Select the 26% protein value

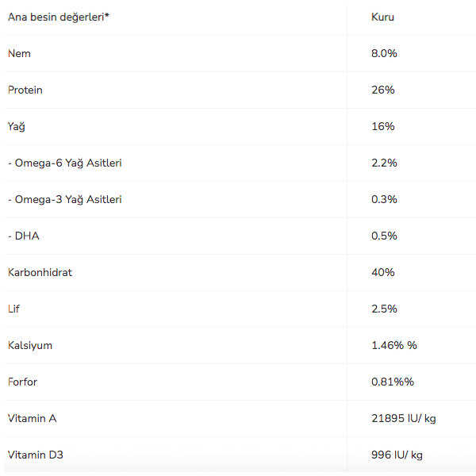[x=382, y=90]
